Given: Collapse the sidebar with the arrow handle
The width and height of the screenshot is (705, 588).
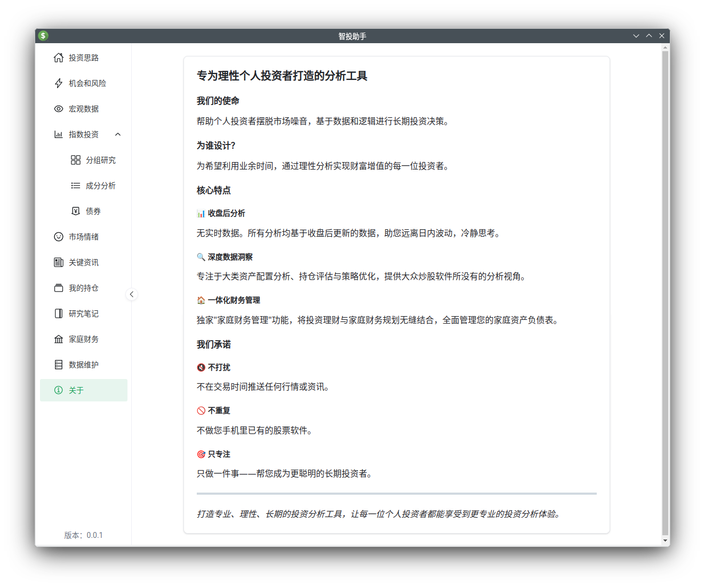Looking at the screenshot, I should [x=132, y=294].
